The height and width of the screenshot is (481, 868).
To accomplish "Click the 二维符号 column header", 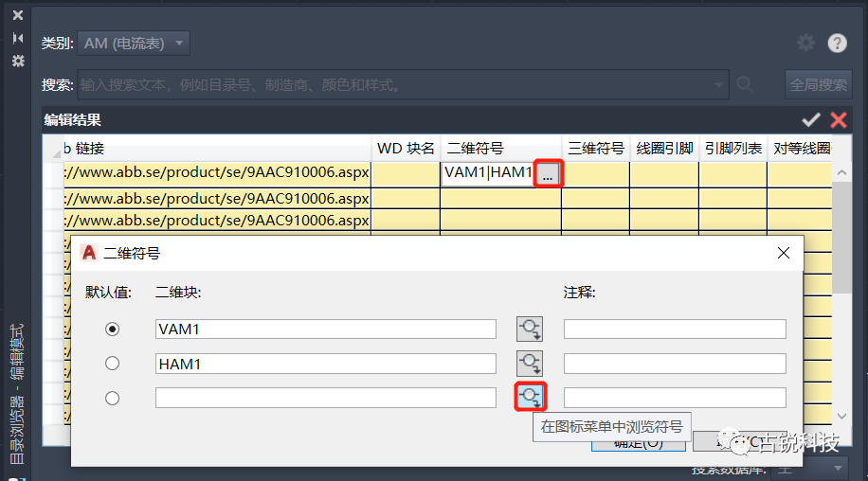I will [x=501, y=148].
